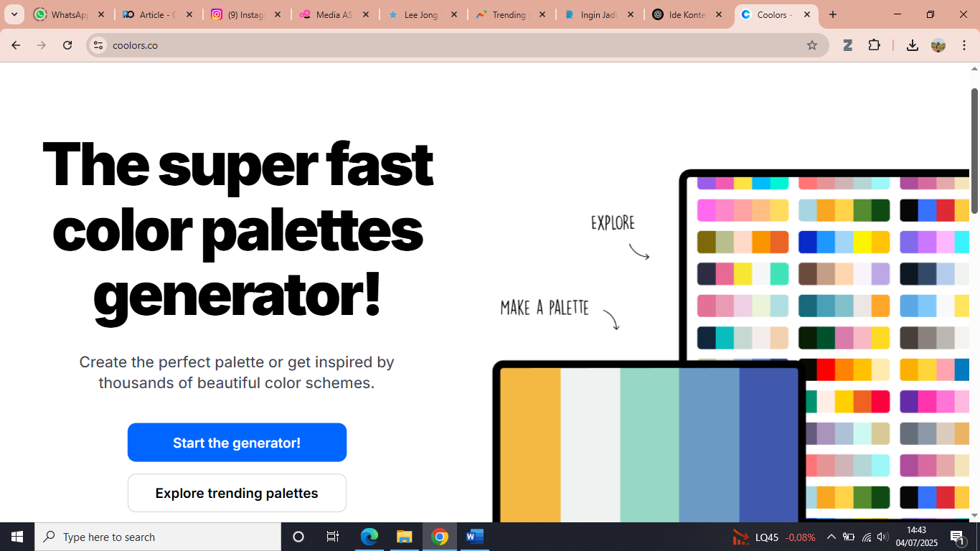Close the Instagram tab

click(278, 14)
